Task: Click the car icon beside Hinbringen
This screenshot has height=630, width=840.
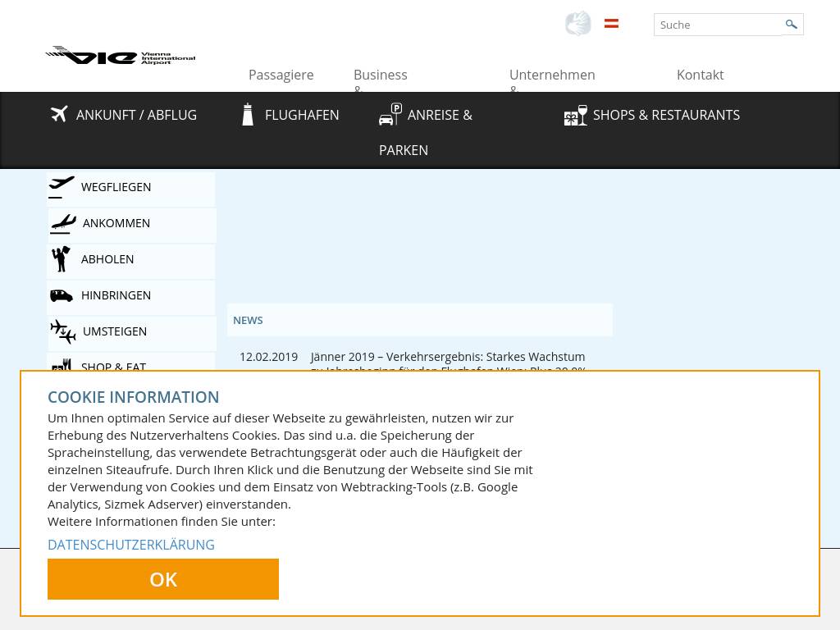Action: coord(62,295)
